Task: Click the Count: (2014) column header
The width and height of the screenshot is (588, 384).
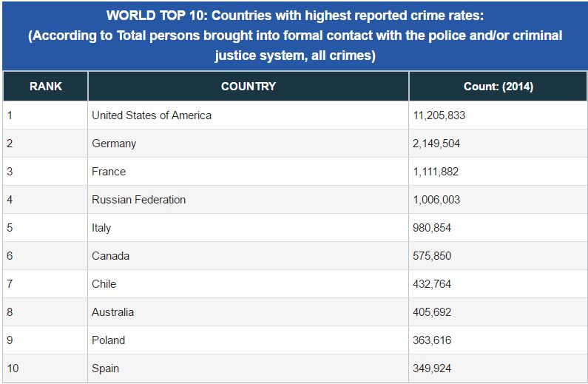Action: click(498, 87)
